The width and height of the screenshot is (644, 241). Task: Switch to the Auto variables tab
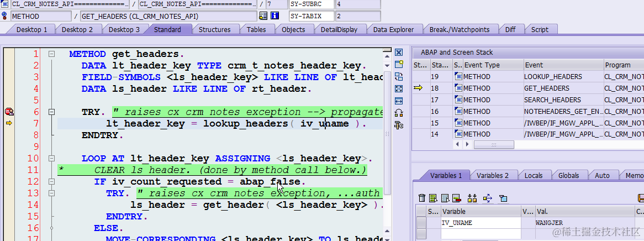[x=602, y=175]
